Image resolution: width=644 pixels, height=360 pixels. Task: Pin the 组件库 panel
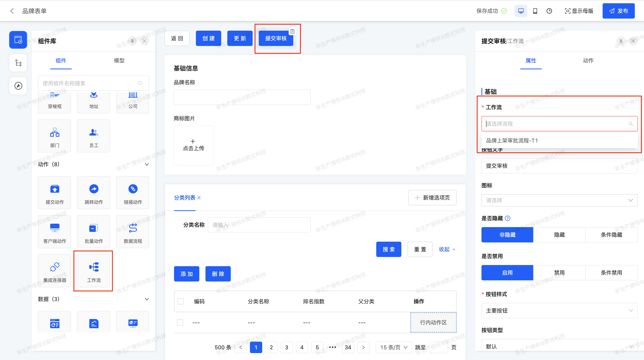[132, 41]
